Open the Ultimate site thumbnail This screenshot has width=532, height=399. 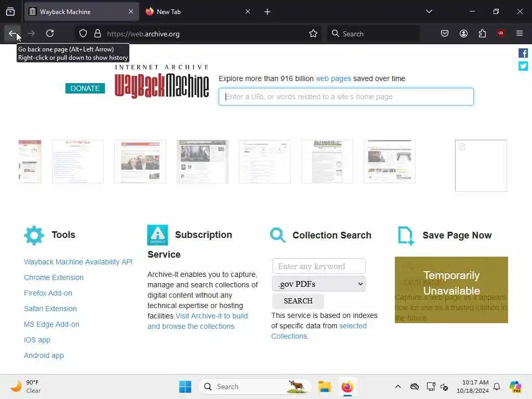(327, 162)
